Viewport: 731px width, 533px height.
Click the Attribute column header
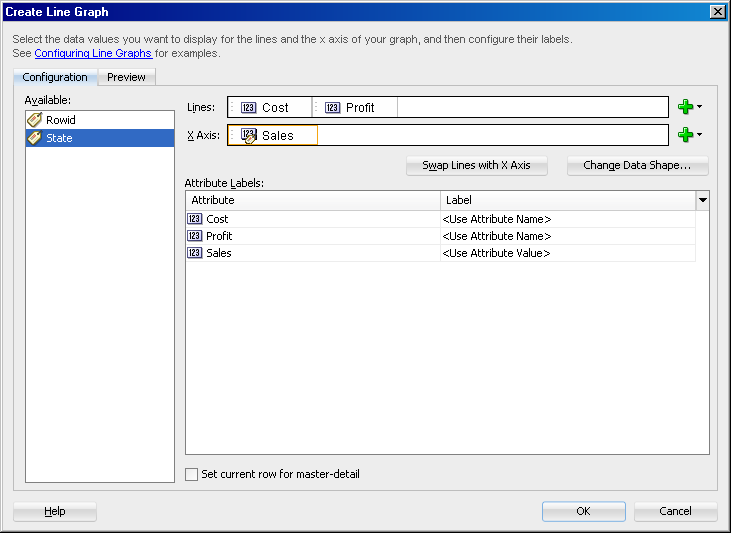coord(313,201)
